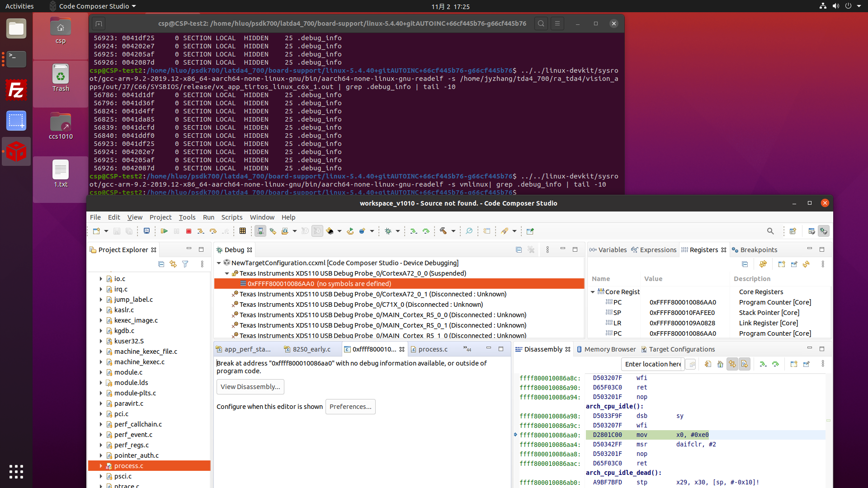
Task: Open the Trash desktop icon
Action: [x=61, y=78]
